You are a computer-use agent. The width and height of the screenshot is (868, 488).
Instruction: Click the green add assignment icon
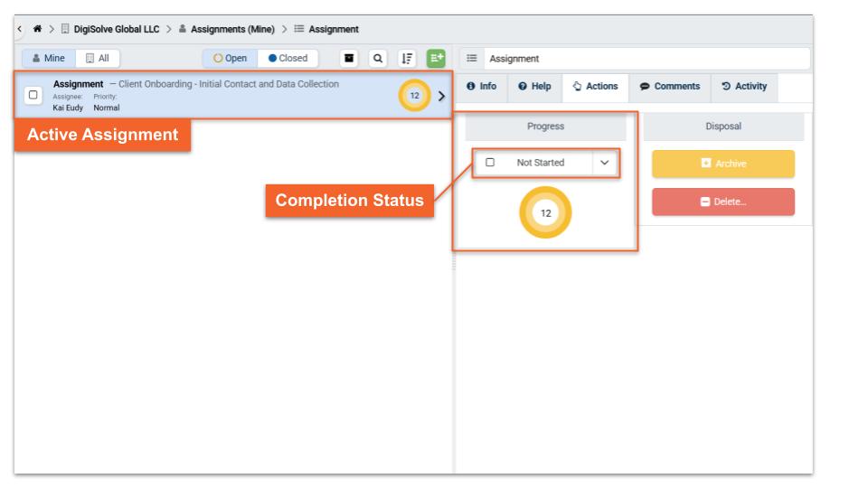pos(437,59)
